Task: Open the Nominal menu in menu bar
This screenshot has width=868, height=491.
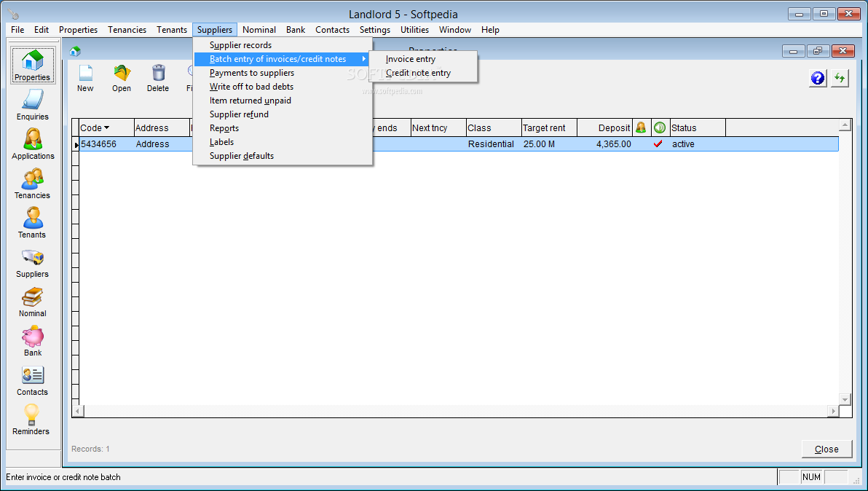Action: (259, 30)
